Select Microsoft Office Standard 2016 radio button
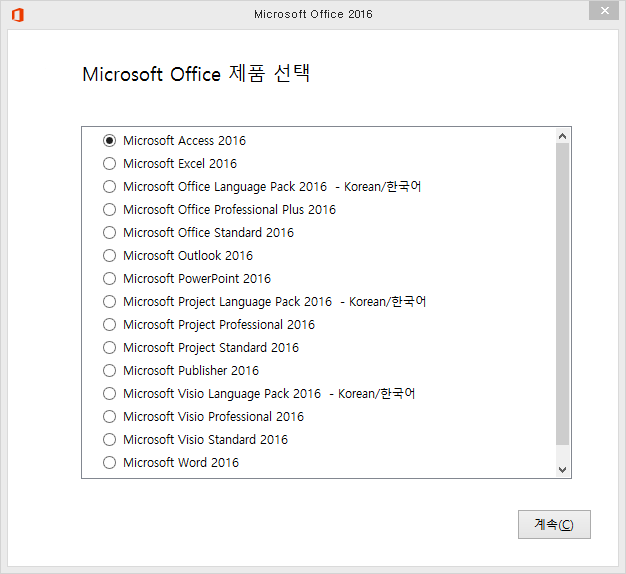The height and width of the screenshot is (574, 626). click(109, 233)
